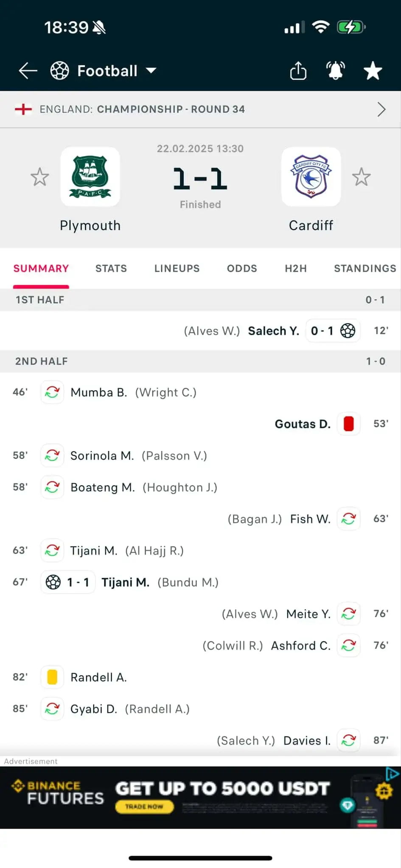The image size is (401, 868).
Task: Tap the substitution icon for Mumba B.
Action: pyautogui.click(x=52, y=392)
